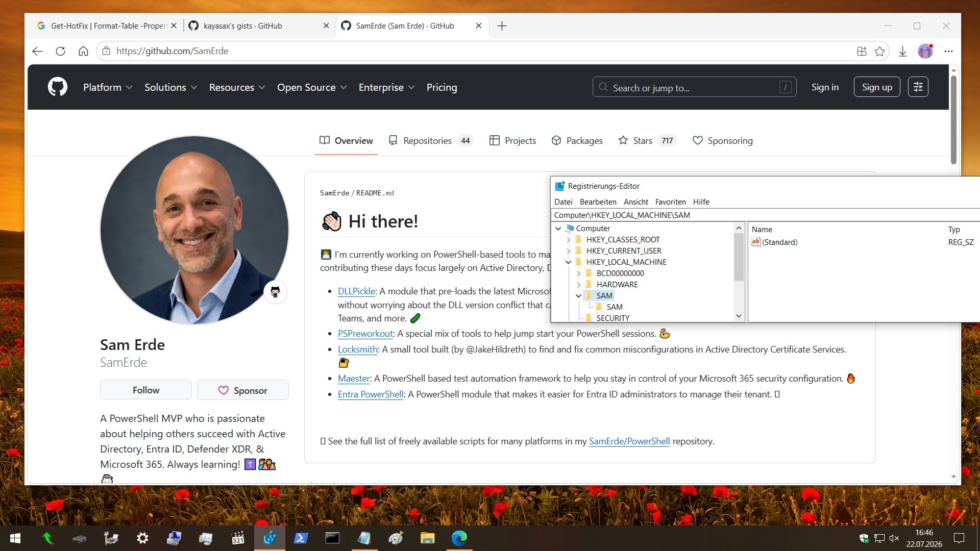The image size is (980, 551).
Task: Follow Sam Erde
Action: (x=146, y=390)
